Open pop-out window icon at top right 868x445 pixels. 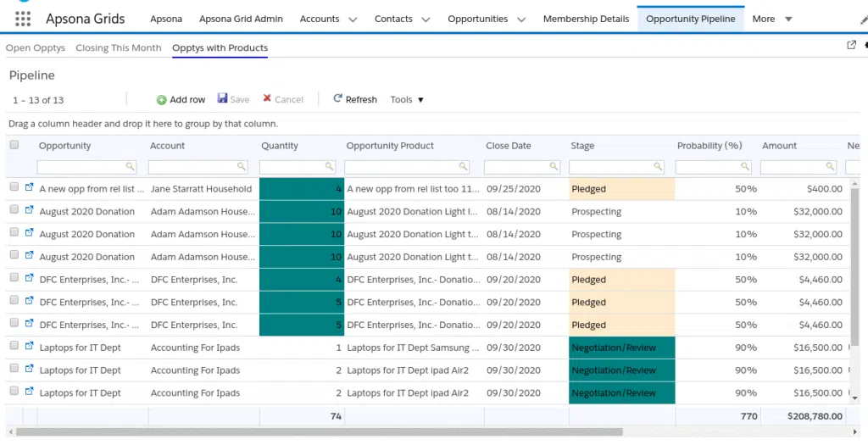851,45
